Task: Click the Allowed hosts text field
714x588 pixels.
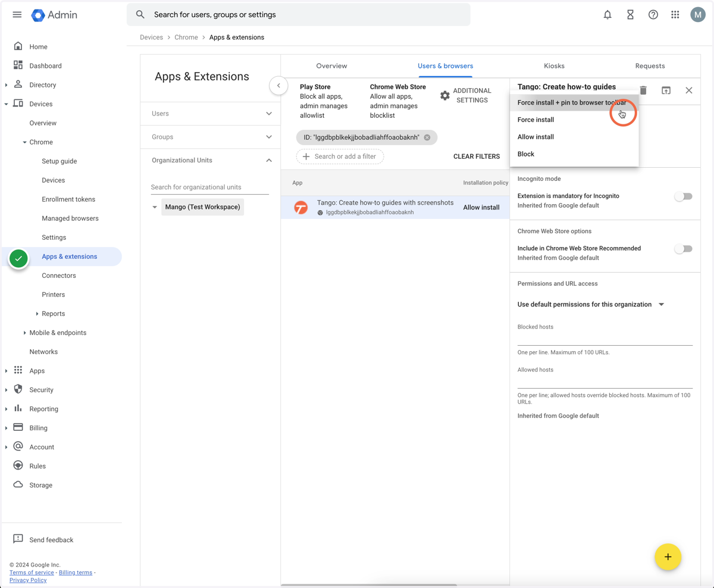Action: [x=605, y=381]
